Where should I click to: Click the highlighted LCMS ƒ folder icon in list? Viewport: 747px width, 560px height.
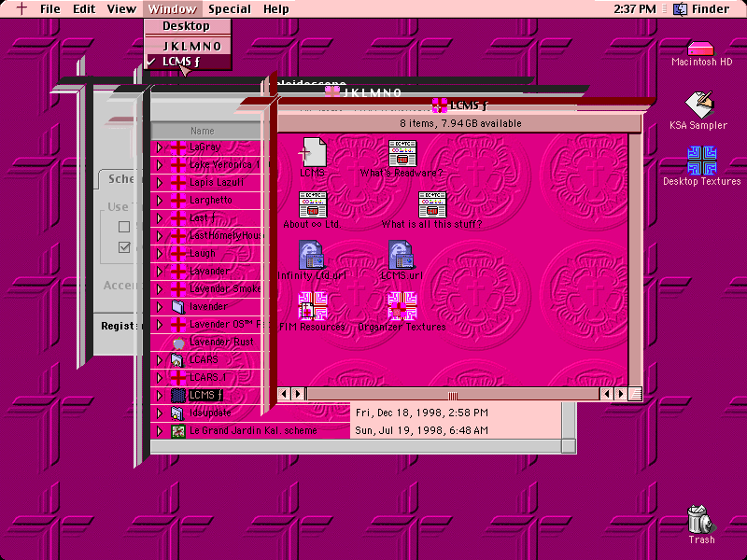(x=178, y=395)
